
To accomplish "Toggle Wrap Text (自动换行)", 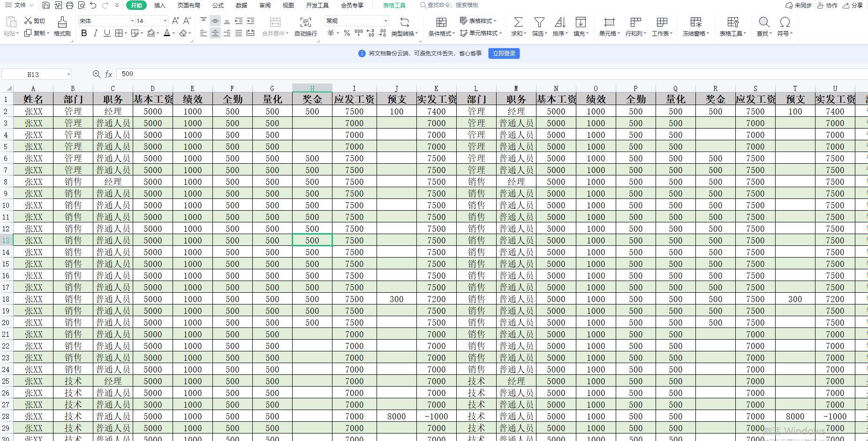I will (306, 26).
